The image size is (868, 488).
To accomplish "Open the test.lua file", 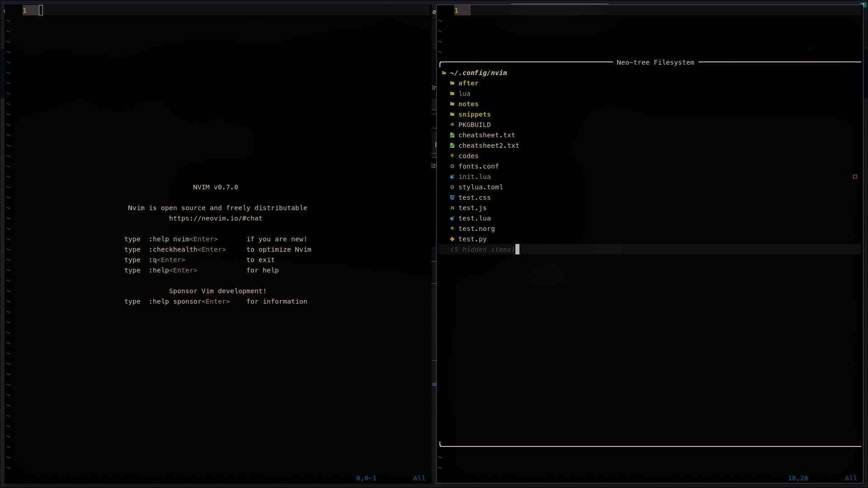I will [x=475, y=218].
